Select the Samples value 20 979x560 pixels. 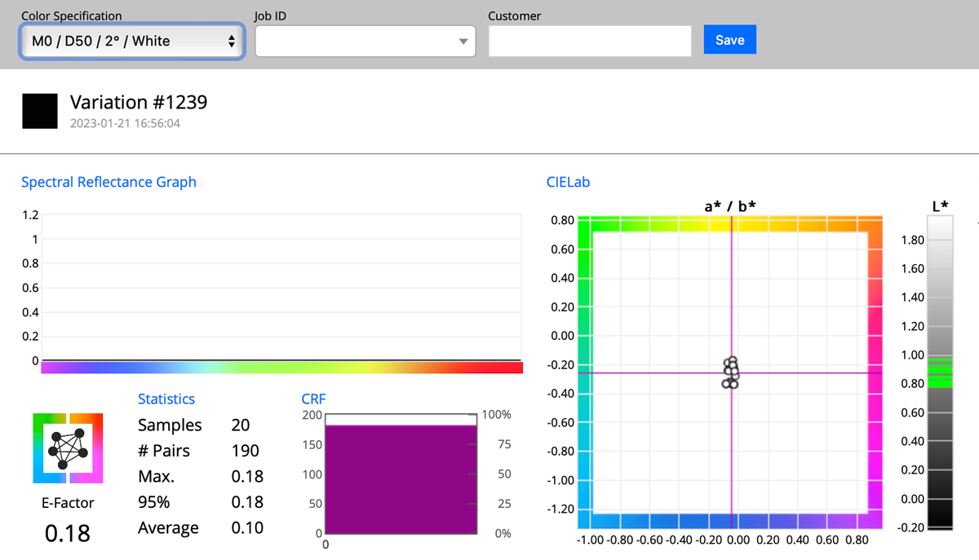[241, 425]
